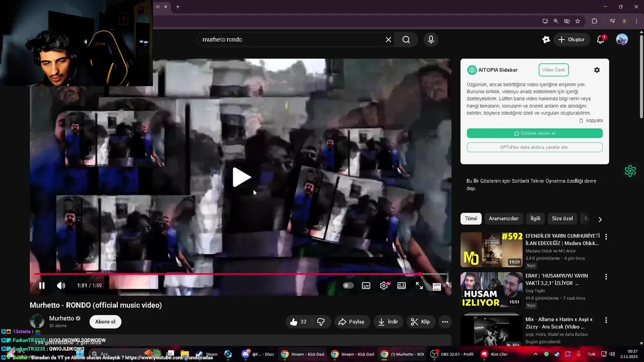Click the 'Paylaş' share button

click(351, 322)
